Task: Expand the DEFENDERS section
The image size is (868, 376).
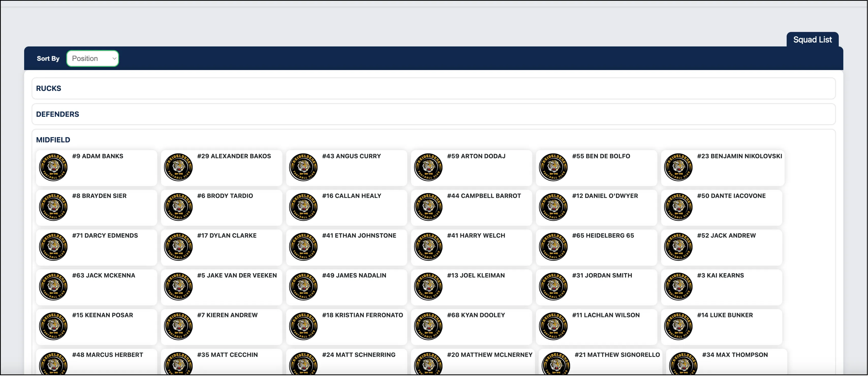Action: coord(58,115)
